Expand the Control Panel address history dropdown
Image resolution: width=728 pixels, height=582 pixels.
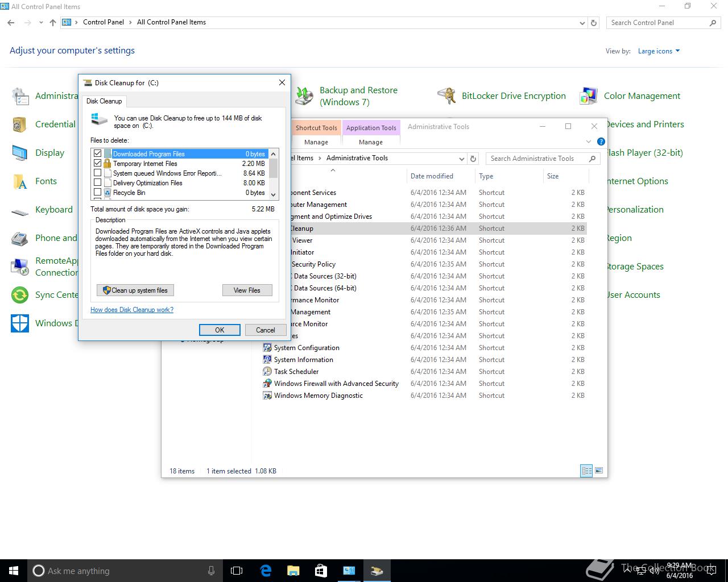582,23
